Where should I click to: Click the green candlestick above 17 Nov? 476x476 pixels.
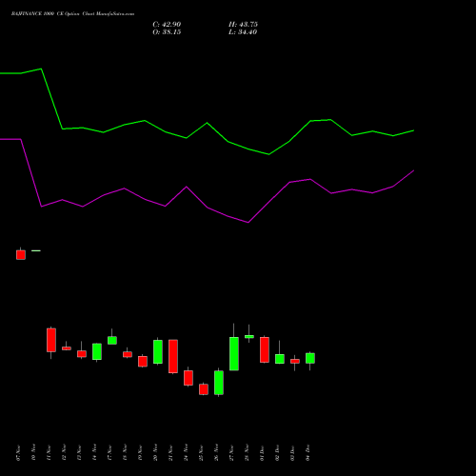point(112,340)
